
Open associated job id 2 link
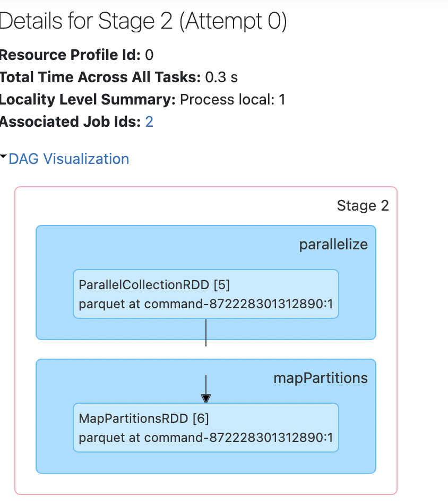[149, 122]
